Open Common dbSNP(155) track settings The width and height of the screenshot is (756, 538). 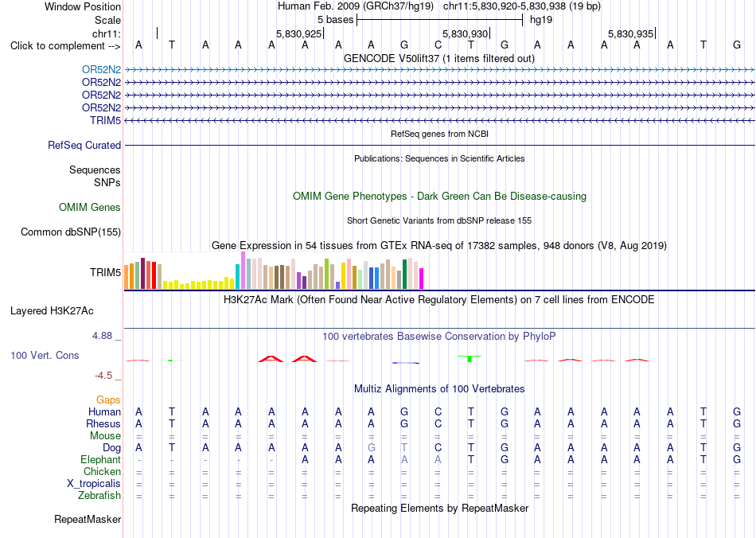(x=71, y=232)
